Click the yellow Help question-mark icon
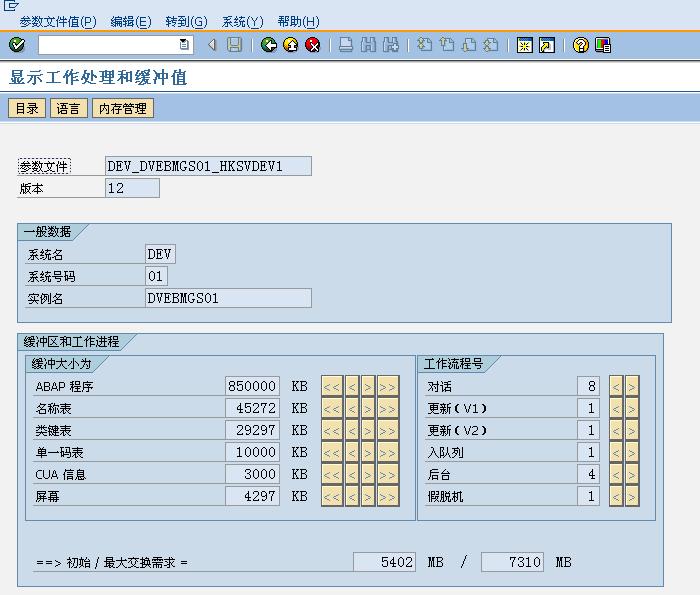This screenshot has height=595, width=700. point(580,45)
